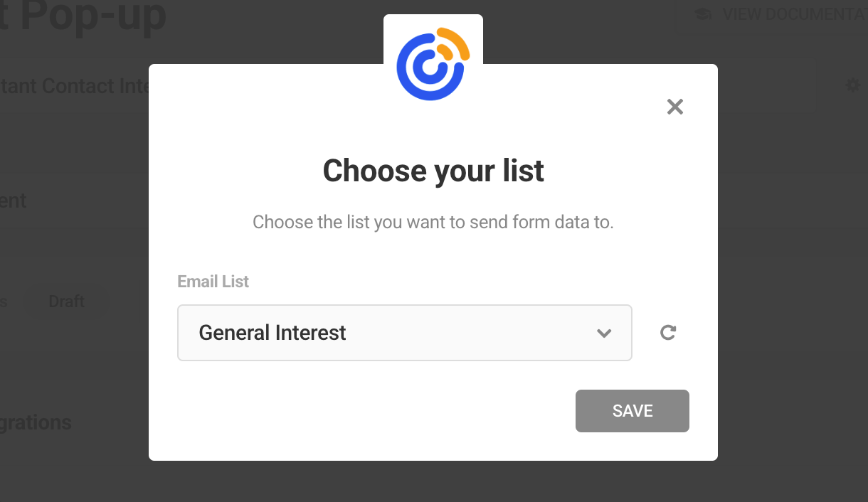Select General Interest from the list selector
868x502 pixels.
404,332
